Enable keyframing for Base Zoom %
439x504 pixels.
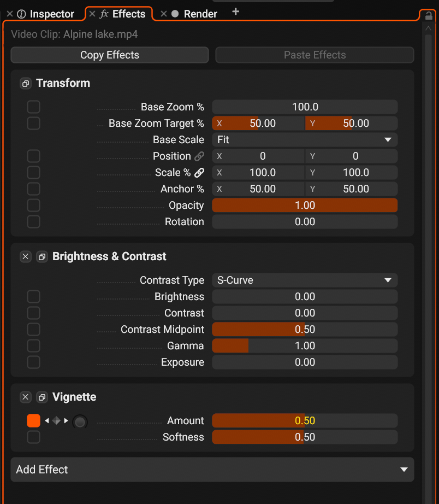(x=33, y=107)
